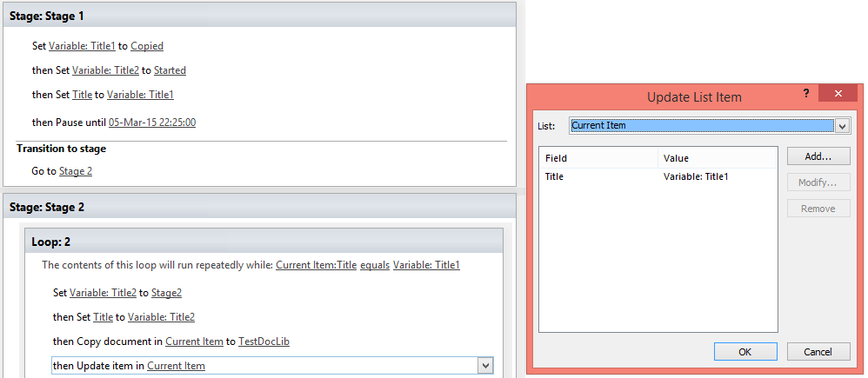Open Variable: Title1 link in the Set Title action
The image size is (868, 378).
tap(140, 95)
